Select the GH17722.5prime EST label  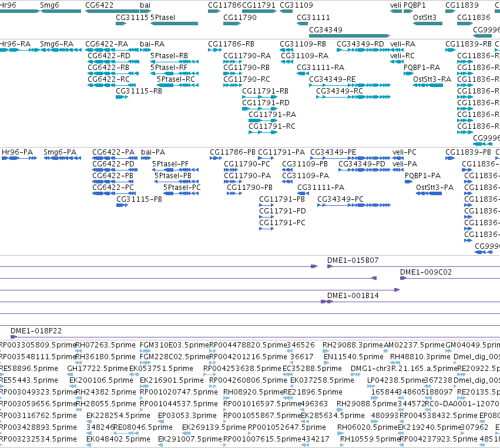pyautogui.click(x=98, y=369)
